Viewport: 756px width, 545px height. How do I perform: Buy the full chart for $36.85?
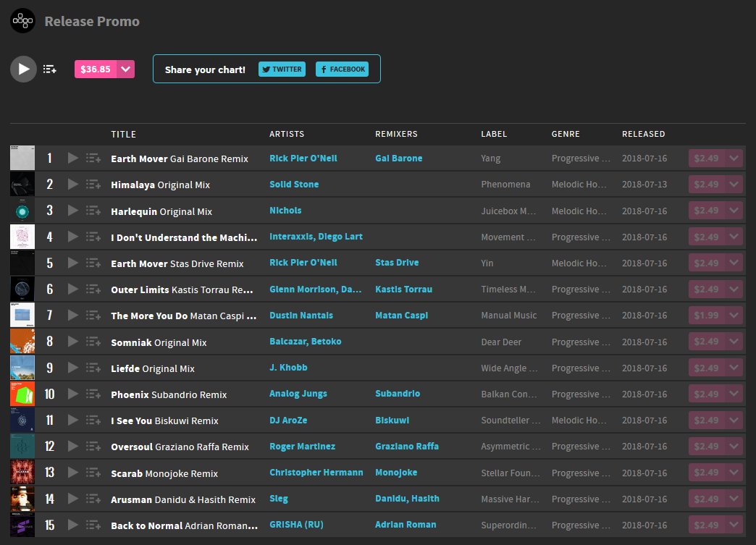click(x=96, y=69)
